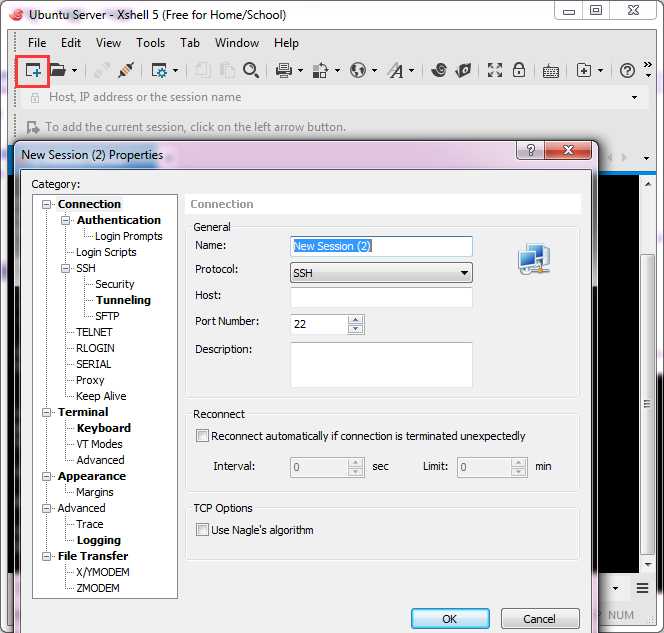Click the Font letter A icon

tap(396, 70)
